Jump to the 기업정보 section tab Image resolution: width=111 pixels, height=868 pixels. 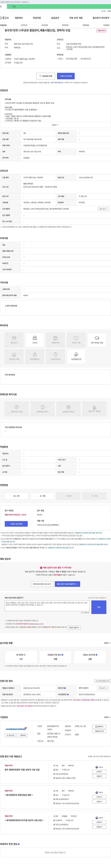click(106, 25)
